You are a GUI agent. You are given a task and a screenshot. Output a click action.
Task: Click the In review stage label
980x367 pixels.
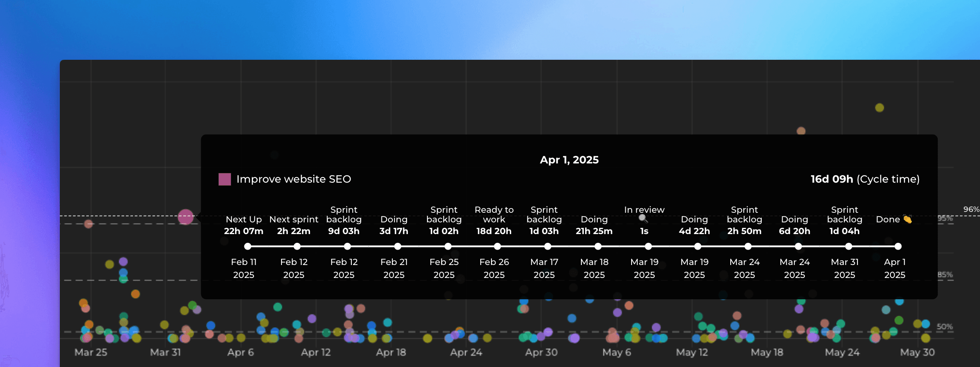click(x=644, y=210)
